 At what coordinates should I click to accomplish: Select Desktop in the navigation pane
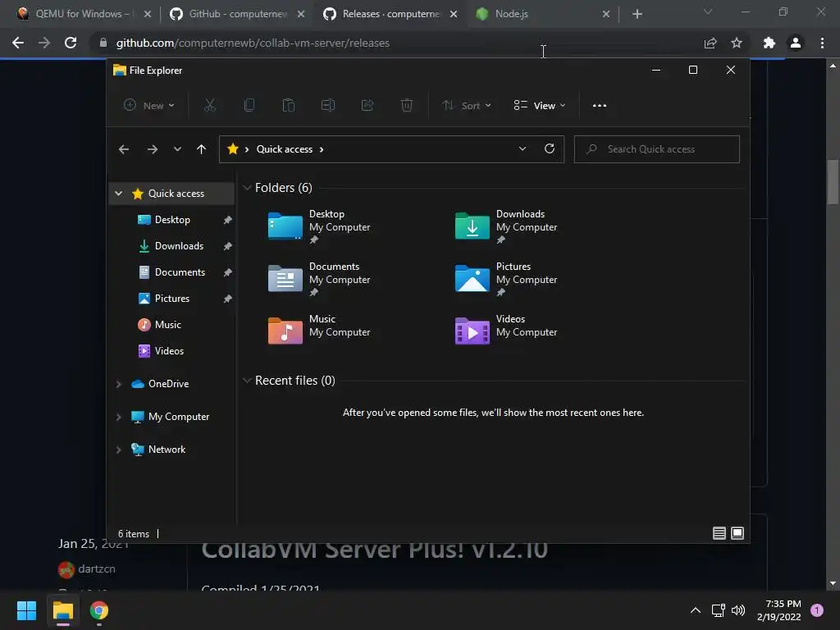(172, 220)
